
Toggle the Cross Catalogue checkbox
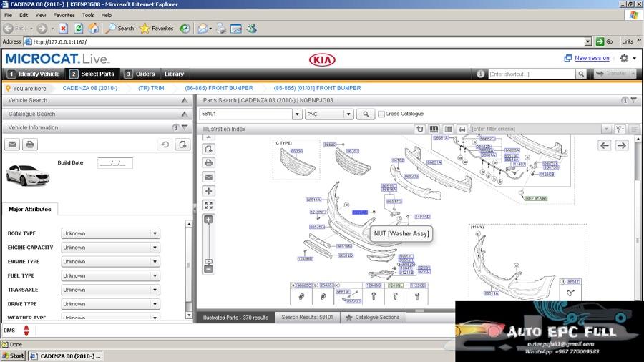coord(381,114)
